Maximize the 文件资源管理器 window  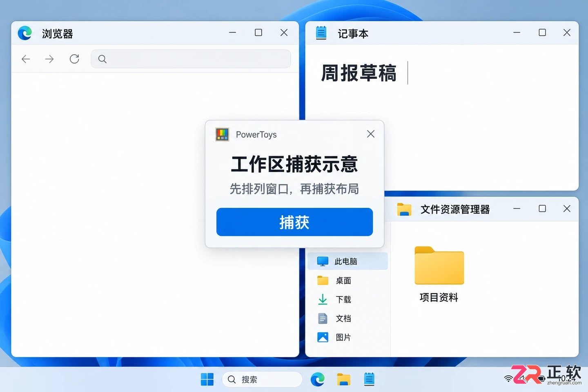click(542, 209)
